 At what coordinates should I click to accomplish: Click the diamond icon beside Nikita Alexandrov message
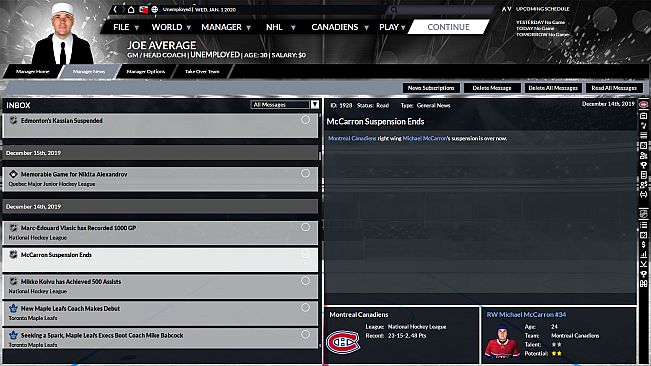point(13,174)
